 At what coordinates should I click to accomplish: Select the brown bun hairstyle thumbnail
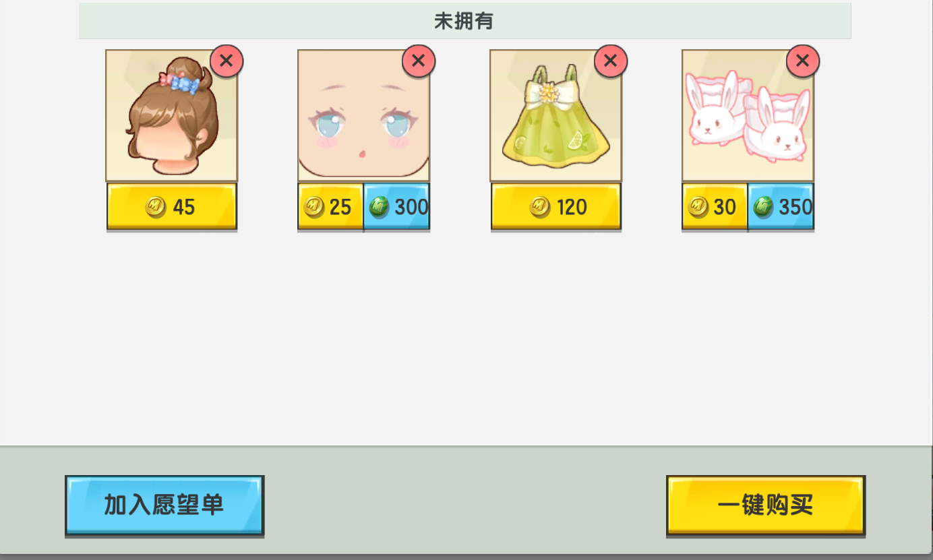click(172, 115)
